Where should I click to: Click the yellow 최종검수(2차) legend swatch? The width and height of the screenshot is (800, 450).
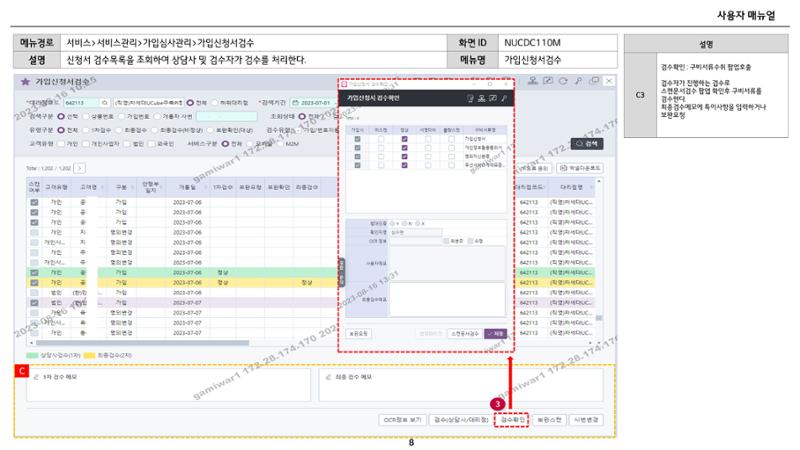click(90, 355)
